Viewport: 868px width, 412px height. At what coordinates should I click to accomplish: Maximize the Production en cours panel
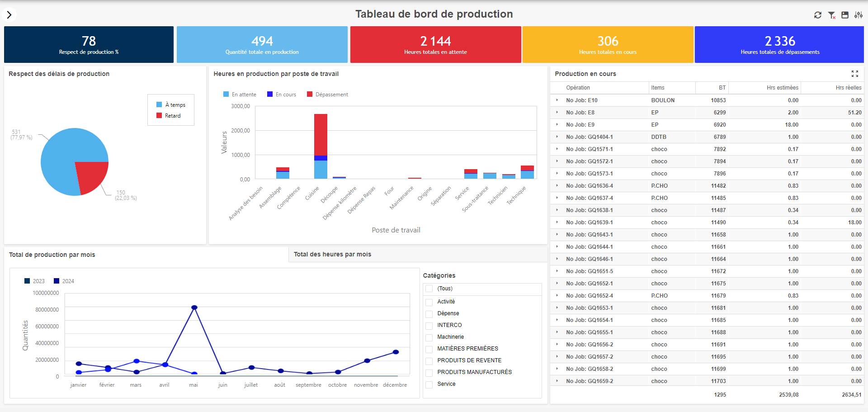pos(855,74)
